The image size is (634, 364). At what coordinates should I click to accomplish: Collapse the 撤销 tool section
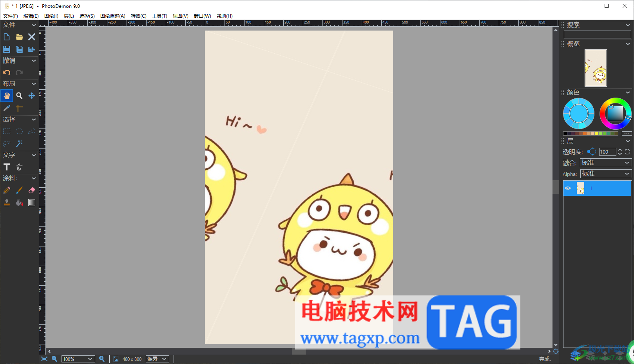(34, 61)
